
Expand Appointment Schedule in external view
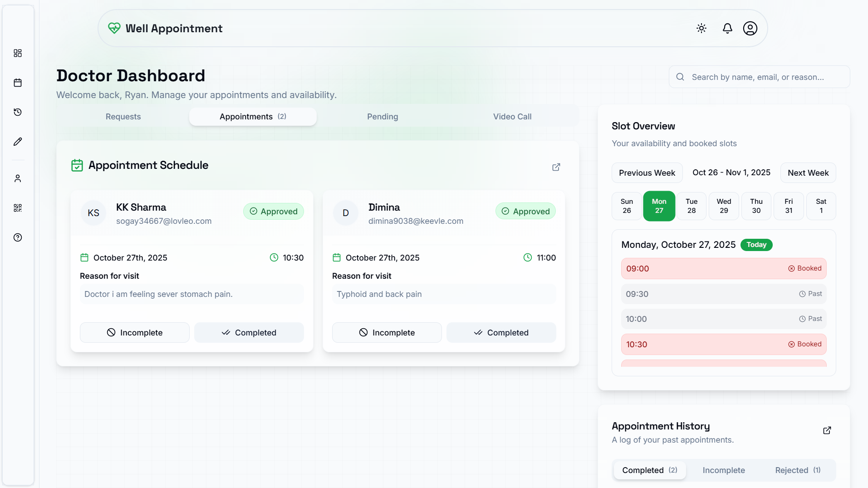(556, 167)
